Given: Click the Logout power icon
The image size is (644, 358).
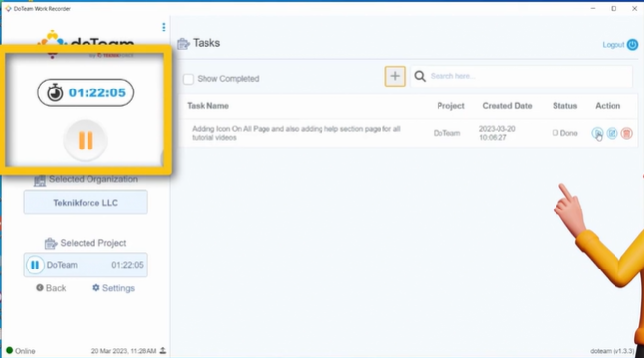Looking at the screenshot, I should click(x=632, y=45).
